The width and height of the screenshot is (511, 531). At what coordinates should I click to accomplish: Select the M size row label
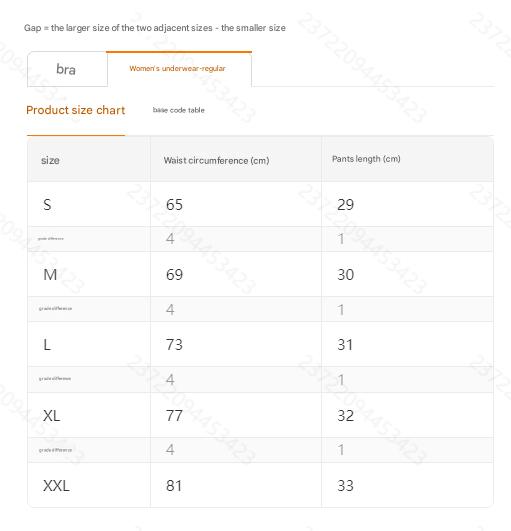click(50, 274)
